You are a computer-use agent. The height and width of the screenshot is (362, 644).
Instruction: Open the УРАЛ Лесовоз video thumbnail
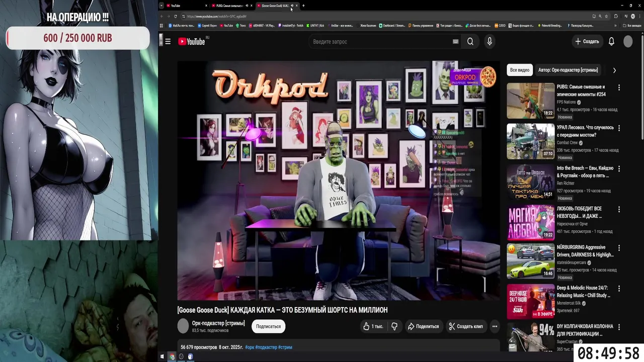(530, 141)
